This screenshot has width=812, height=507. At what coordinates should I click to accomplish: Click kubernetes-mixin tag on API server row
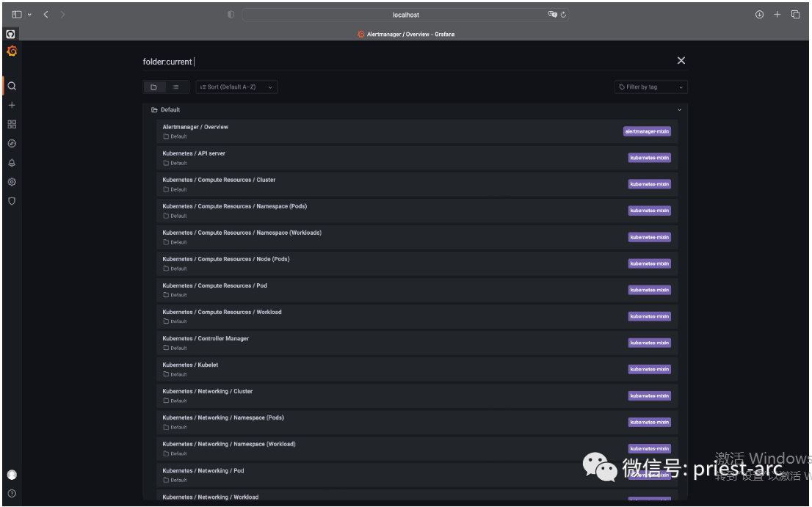pyautogui.click(x=650, y=158)
